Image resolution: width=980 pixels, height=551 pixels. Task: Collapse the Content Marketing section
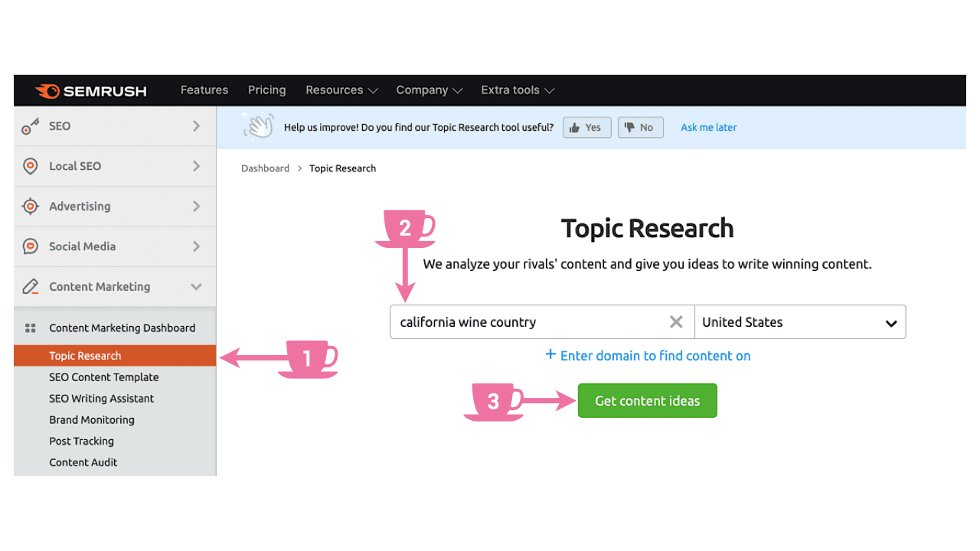(198, 286)
